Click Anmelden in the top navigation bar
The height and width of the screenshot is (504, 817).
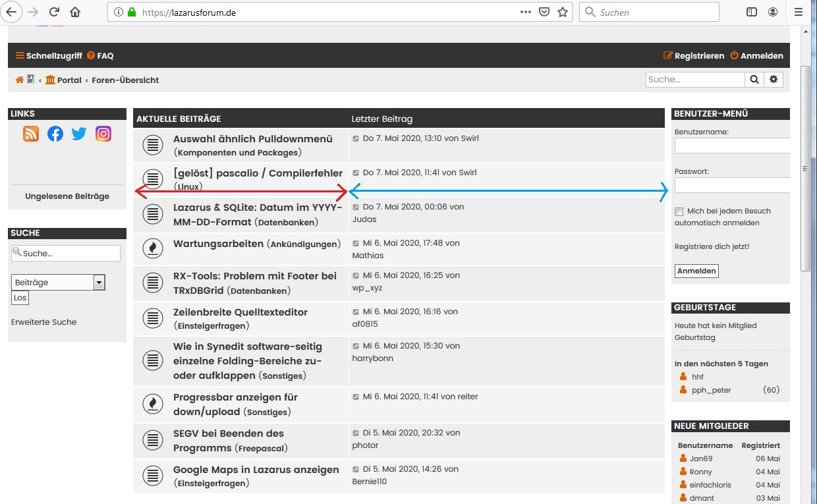tap(756, 56)
